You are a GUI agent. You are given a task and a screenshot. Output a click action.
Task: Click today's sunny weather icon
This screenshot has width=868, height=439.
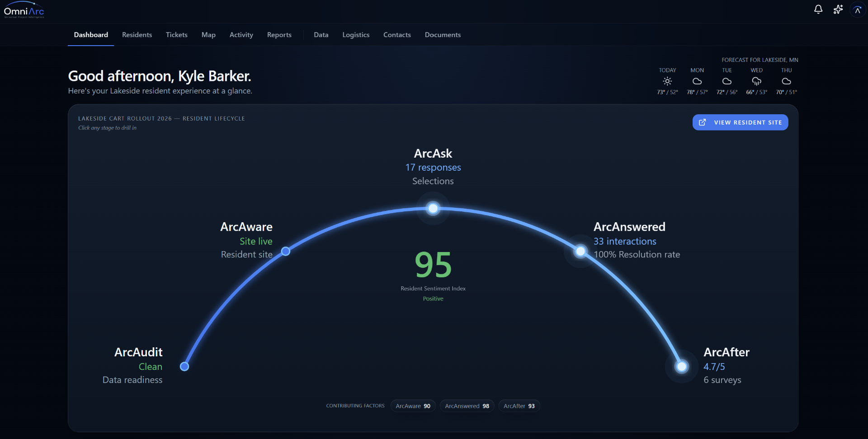667,81
